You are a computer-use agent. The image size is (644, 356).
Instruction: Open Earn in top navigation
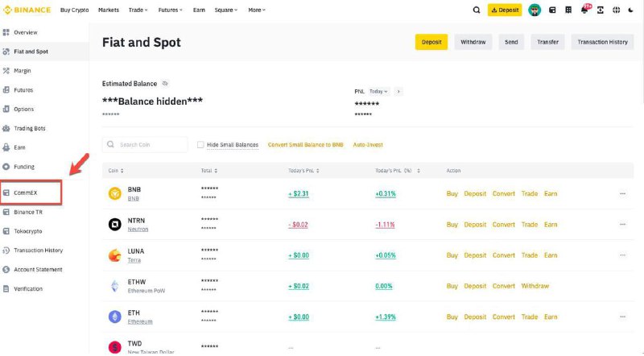coord(199,10)
